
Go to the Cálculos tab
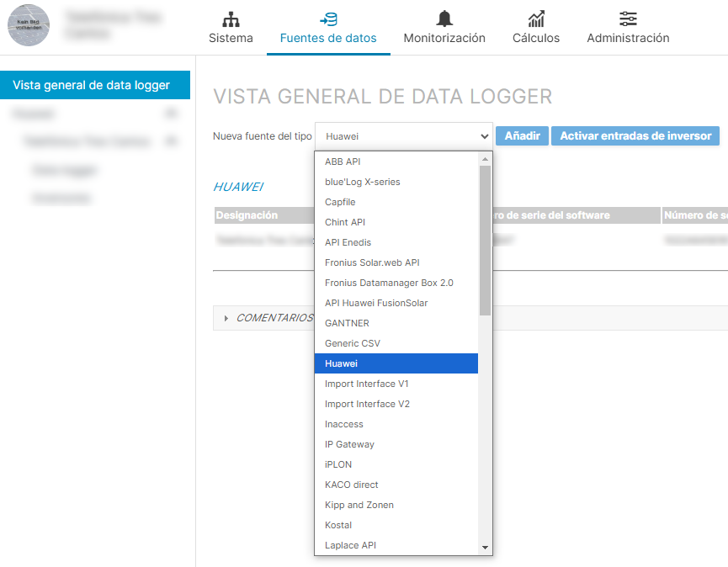[536, 28]
